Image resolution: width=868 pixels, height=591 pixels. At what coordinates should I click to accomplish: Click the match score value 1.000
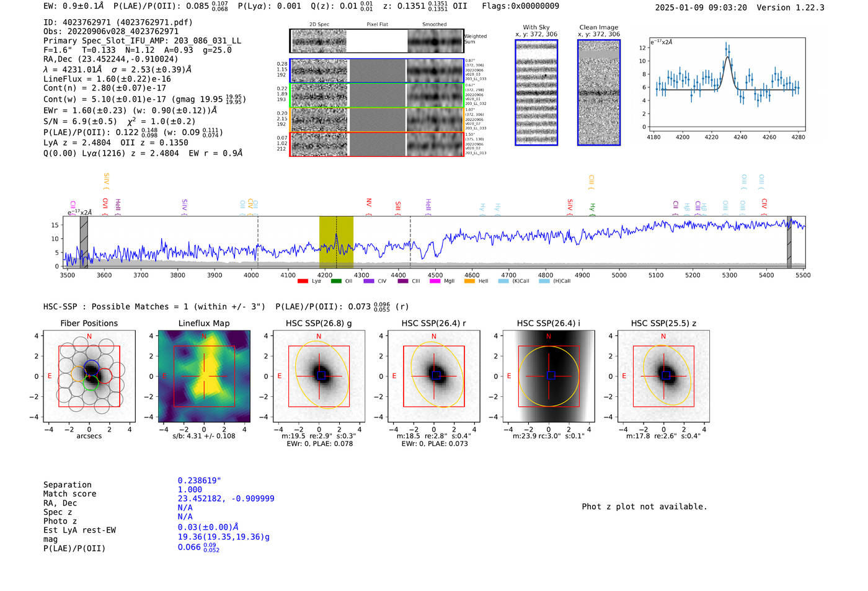[x=190, y=490]
